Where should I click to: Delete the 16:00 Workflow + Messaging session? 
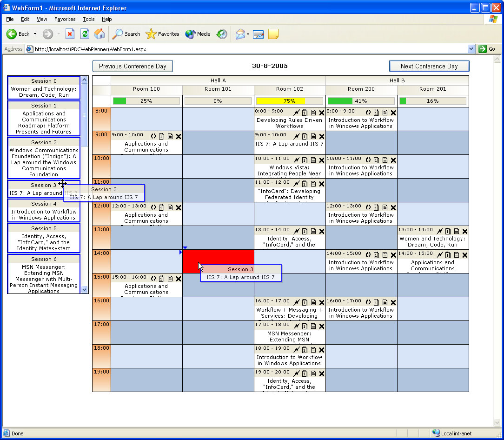321,302
